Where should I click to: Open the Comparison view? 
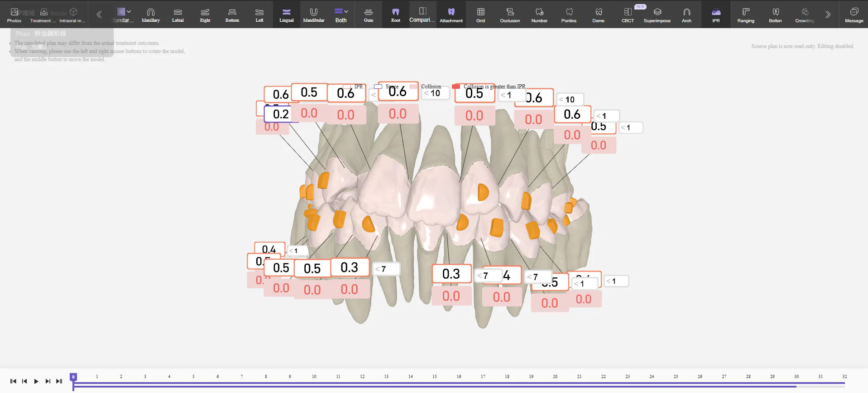point(422,15)
